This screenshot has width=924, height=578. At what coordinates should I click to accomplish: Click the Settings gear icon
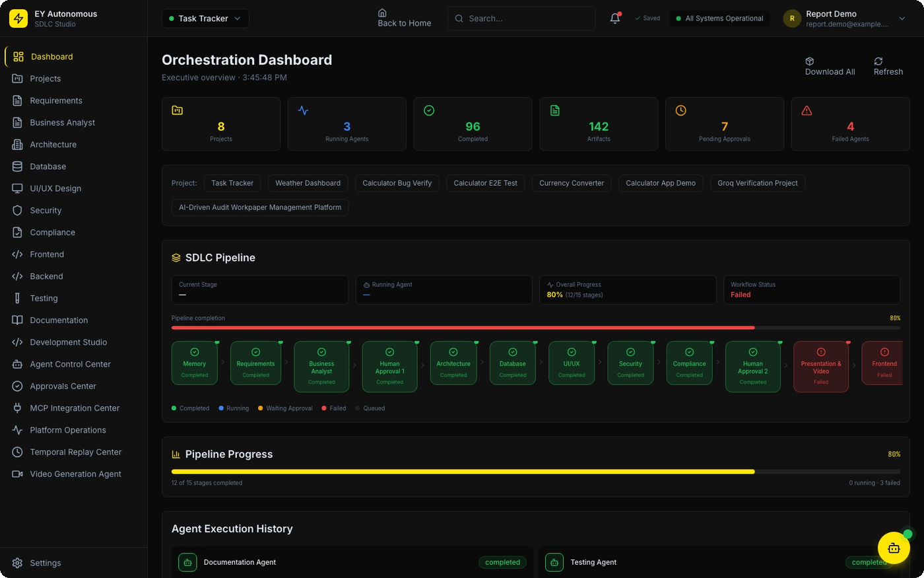pyautogui.click(x=18, y=563)
